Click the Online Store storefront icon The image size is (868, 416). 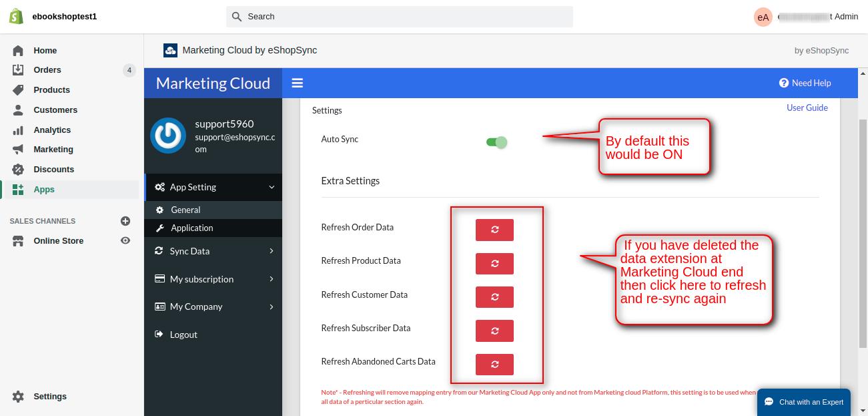[x=18, y=241]
